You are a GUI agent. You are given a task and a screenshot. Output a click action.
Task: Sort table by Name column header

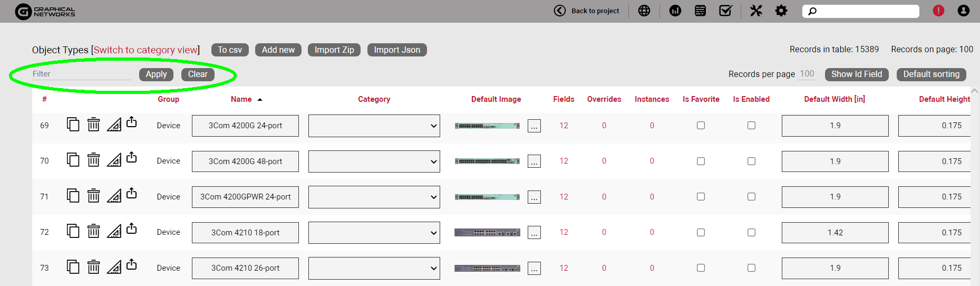(241, 99)
